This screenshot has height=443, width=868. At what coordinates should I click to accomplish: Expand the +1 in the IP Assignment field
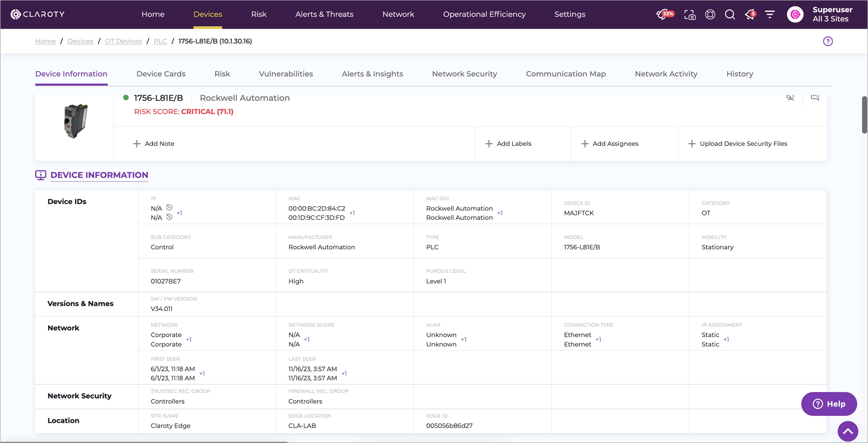(726, 340)
